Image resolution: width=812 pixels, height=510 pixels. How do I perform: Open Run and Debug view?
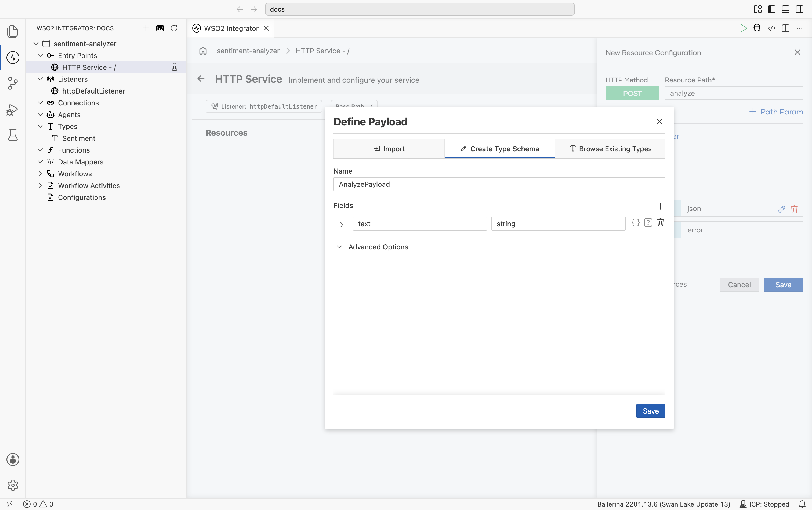pyautogui.click(x=13, y=110)
